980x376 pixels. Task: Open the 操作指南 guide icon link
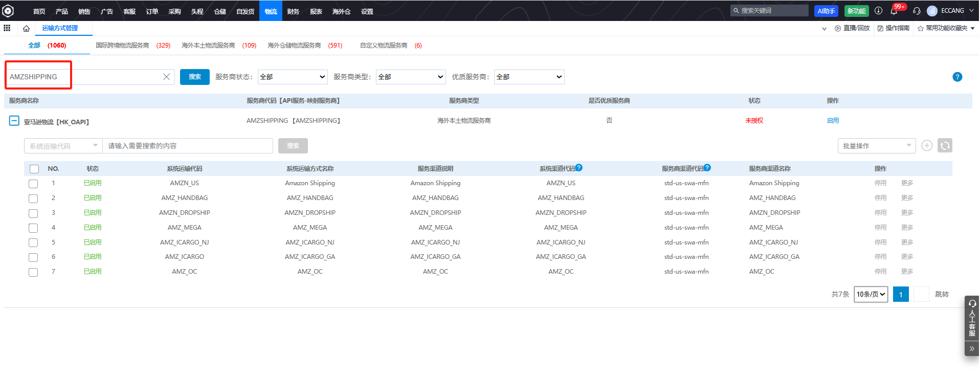[x=894, y=28]
